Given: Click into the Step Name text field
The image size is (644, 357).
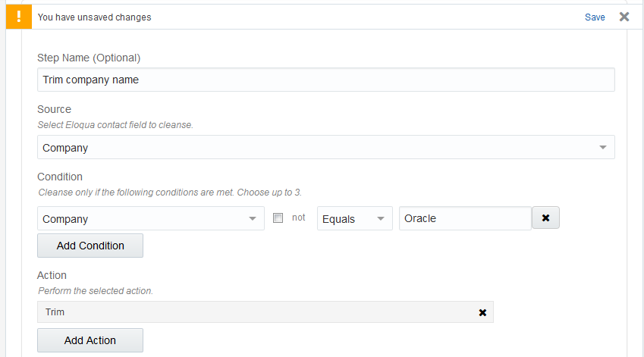Looking at the screenshot, I should point(325,80).
